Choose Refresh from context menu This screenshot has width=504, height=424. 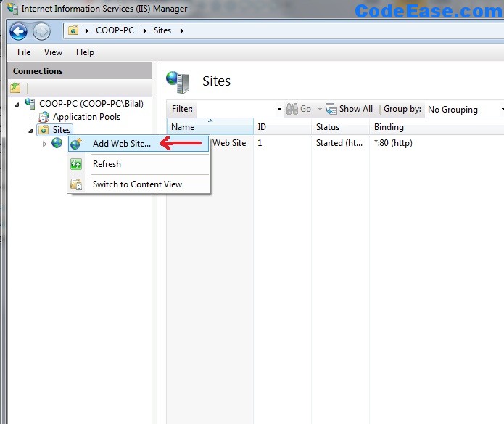tap(139, 164)
